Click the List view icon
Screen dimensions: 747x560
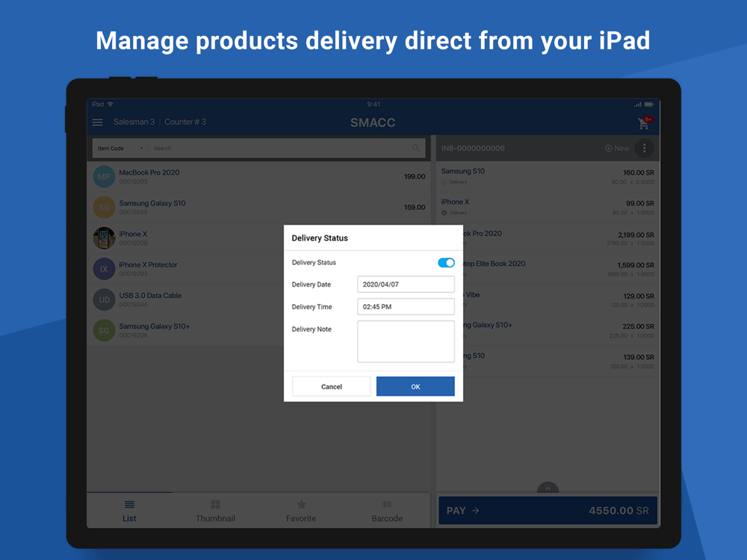pos(129,504)
